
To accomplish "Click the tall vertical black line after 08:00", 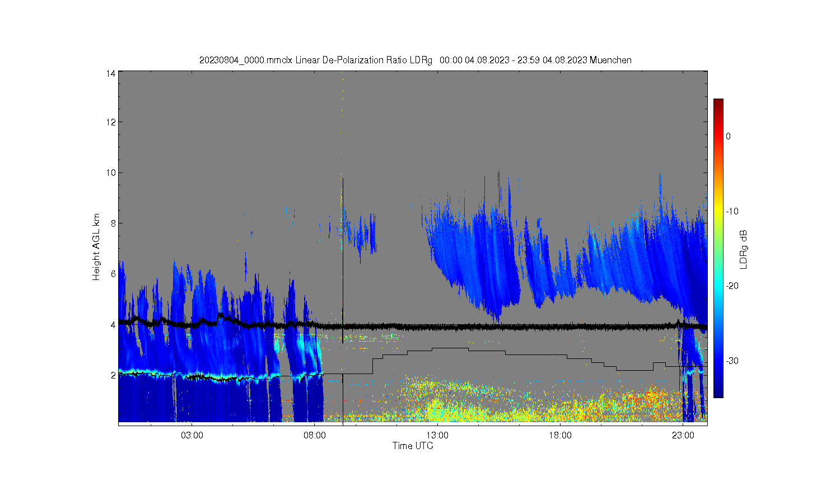I will click(x=343, y=302).
